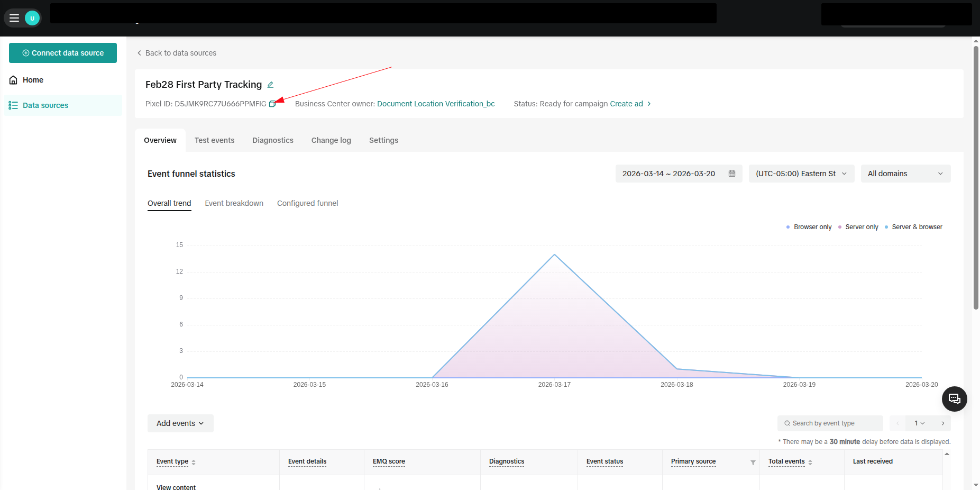Click the Search by event type field
This screenshot has width=980, height=490.
tap(830, 423)
